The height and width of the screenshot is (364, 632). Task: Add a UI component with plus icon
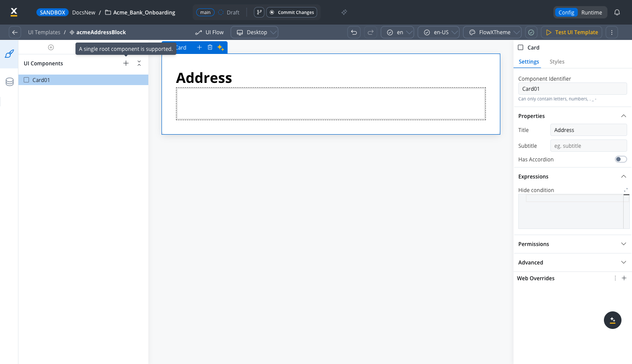coord(126,63)
